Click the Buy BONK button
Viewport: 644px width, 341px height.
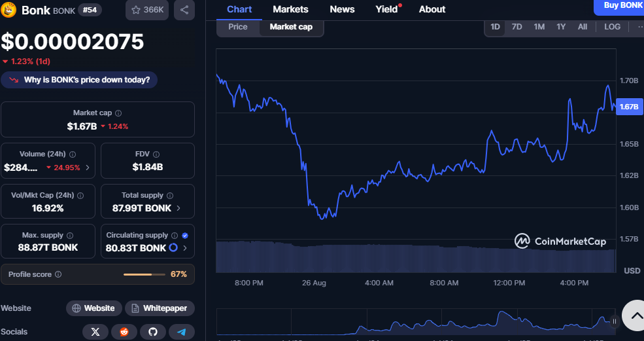pyautogui.click(x=619, y=6)
